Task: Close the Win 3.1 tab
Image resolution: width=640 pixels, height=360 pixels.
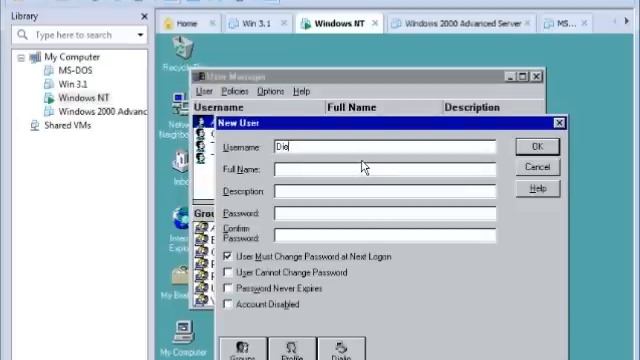Action: click(x=284, y=24)
